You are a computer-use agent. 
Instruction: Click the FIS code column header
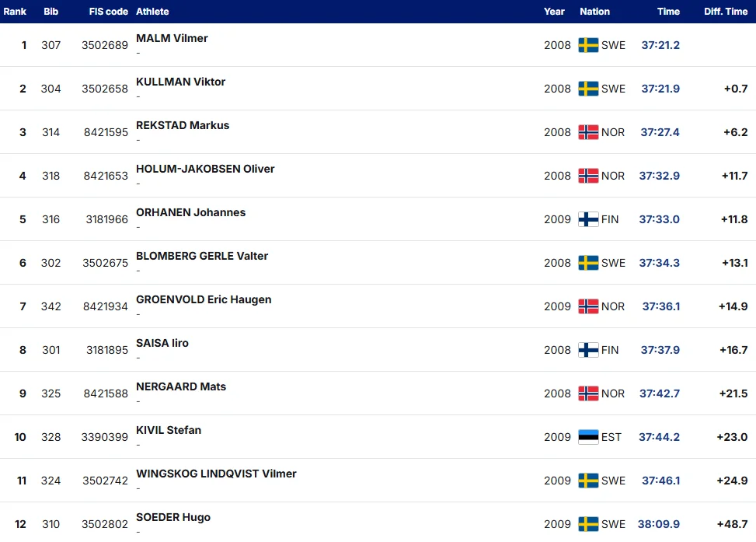109,12
